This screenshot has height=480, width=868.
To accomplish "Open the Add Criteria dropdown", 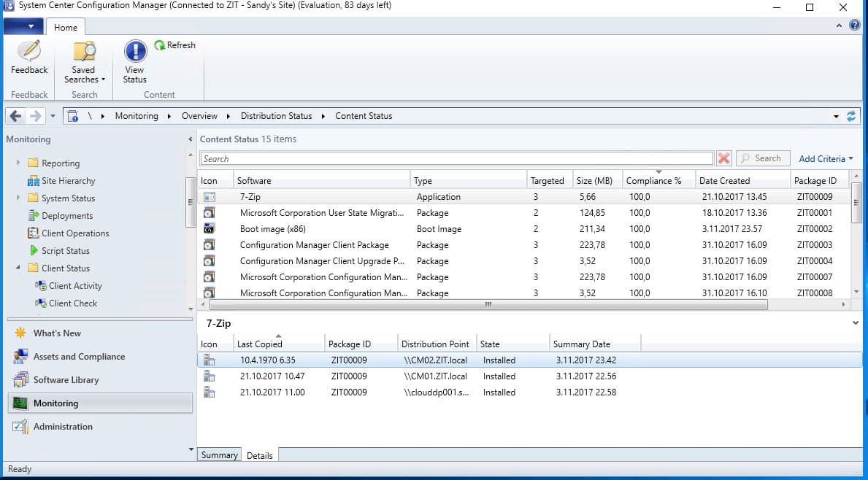I will point(826,159).
